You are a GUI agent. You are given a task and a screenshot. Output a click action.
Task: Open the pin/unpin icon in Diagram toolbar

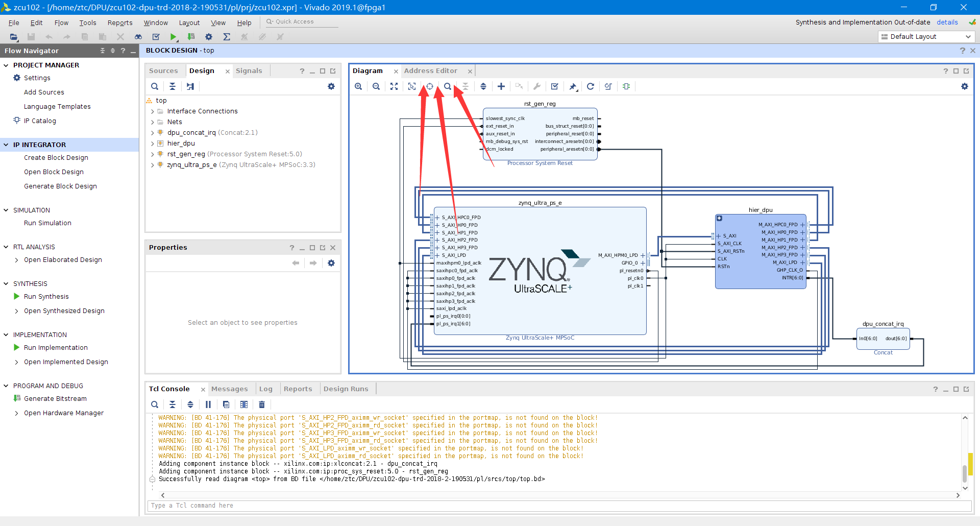[x=573, y=86]
